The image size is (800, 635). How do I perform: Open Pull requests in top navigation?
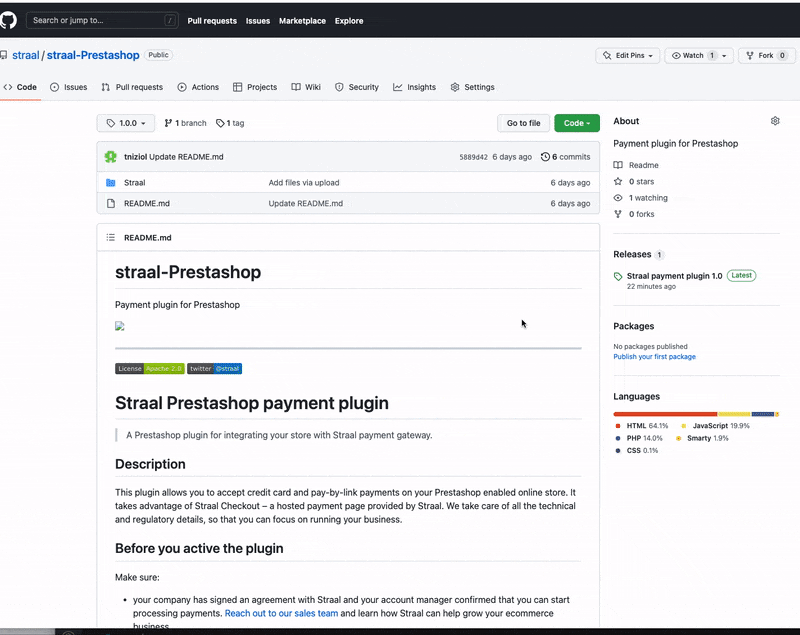212,21
